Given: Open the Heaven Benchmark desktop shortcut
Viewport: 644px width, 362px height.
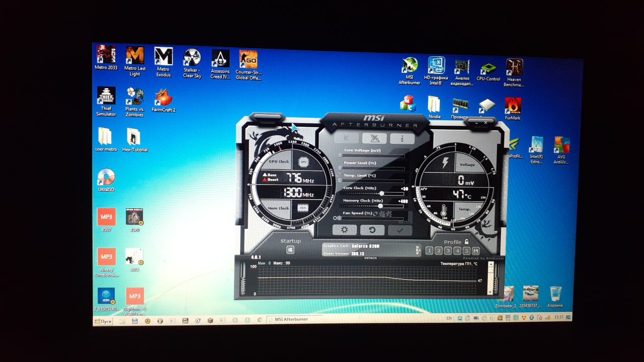Looking at the screenshot, I should pyautogui.click(x=513, y=73).
